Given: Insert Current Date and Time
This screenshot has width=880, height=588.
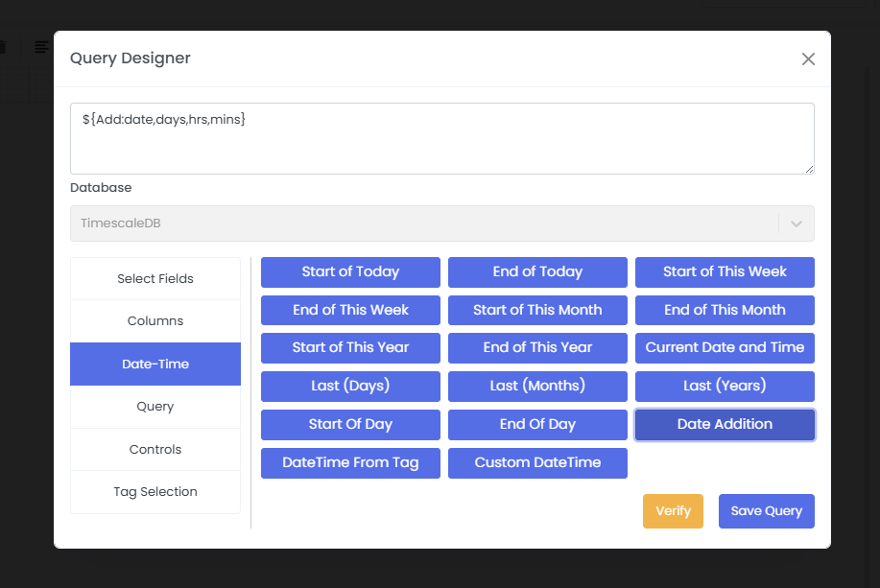Looking at the screenshot, I should click(725, 347).
